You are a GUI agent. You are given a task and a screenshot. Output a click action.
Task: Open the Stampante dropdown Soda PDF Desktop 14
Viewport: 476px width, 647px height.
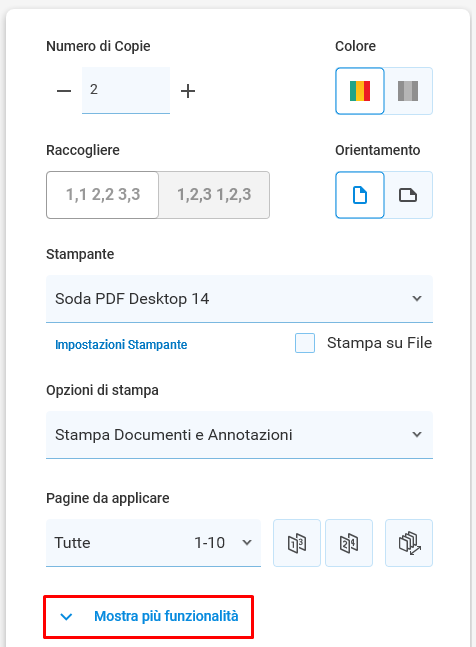[x=239, y=299]
